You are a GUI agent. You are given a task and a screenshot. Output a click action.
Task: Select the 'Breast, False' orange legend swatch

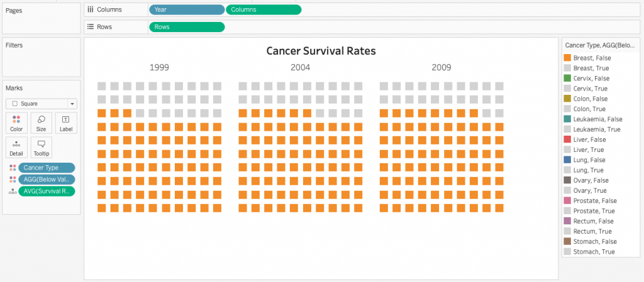pos(567,58)
